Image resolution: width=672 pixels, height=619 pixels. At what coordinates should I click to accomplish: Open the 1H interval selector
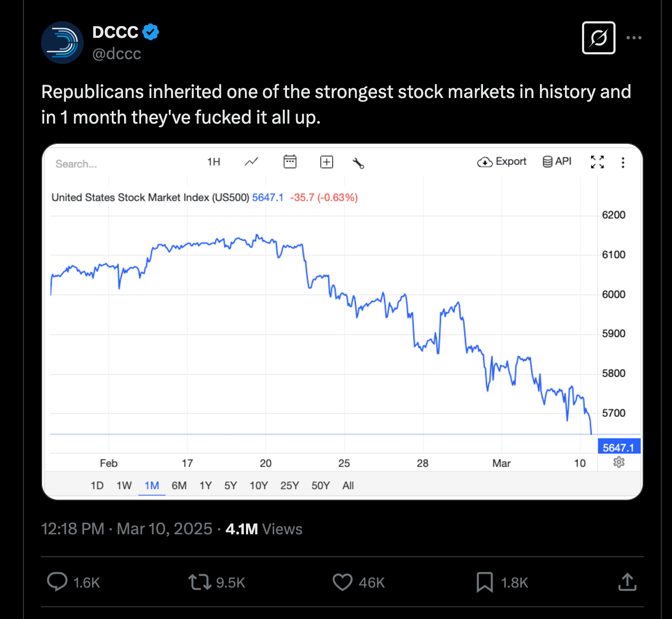pos(214,162)
